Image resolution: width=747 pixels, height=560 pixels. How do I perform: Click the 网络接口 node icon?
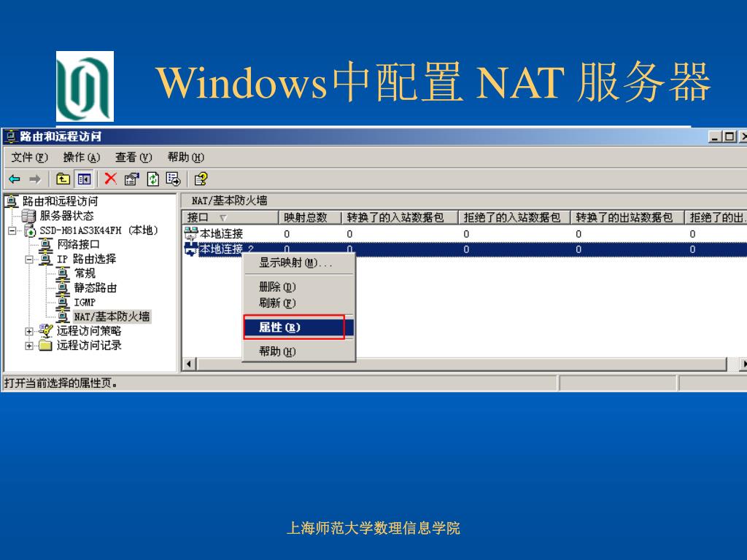46,245
